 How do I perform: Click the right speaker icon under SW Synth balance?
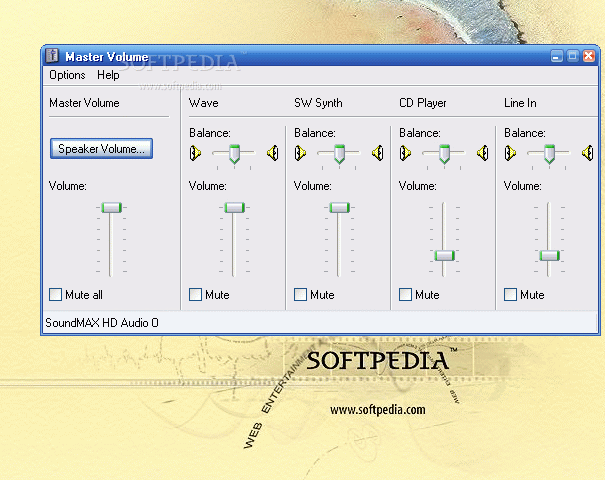point(378,153)
